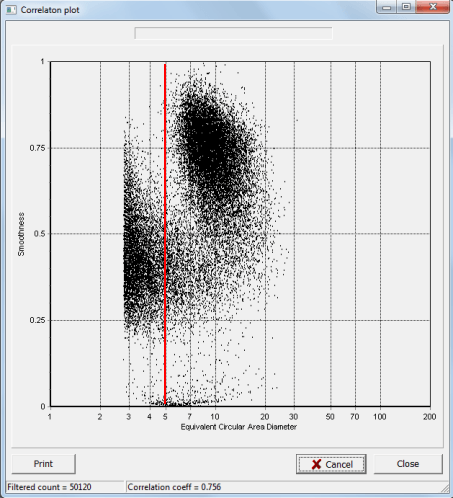The width and height of the screenshot is (453, 498).
Task: Click the red vertical threshold line
Action: (x=165, y=234)
